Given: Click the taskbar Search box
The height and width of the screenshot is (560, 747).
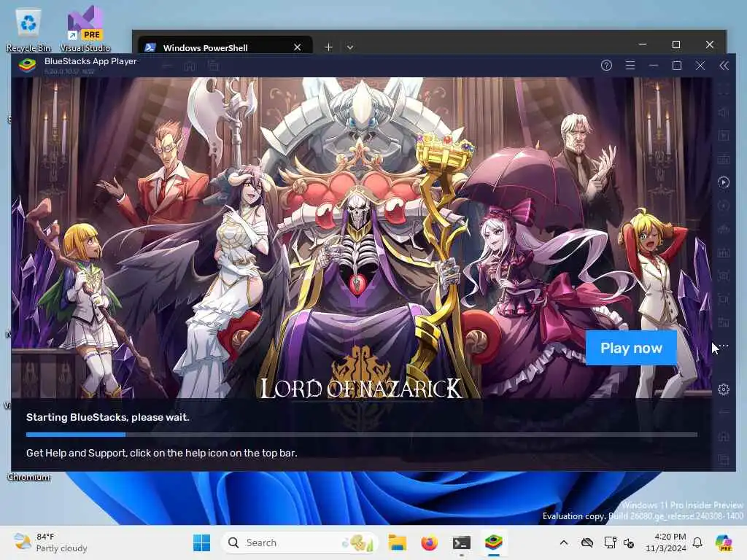Looking at the screenshot, I should coord(300,542).
